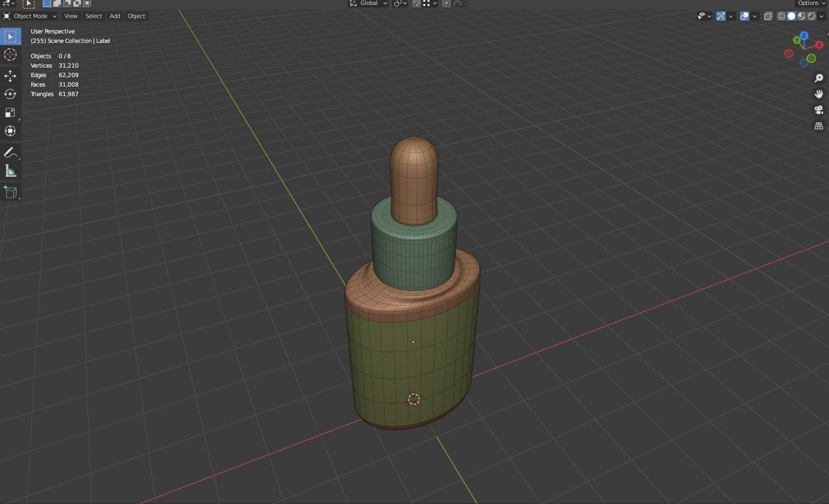Click the negative Z blue gizmo circle
Image resolution: width=829 pixels, height=504 pixels.
click(804, 63)
